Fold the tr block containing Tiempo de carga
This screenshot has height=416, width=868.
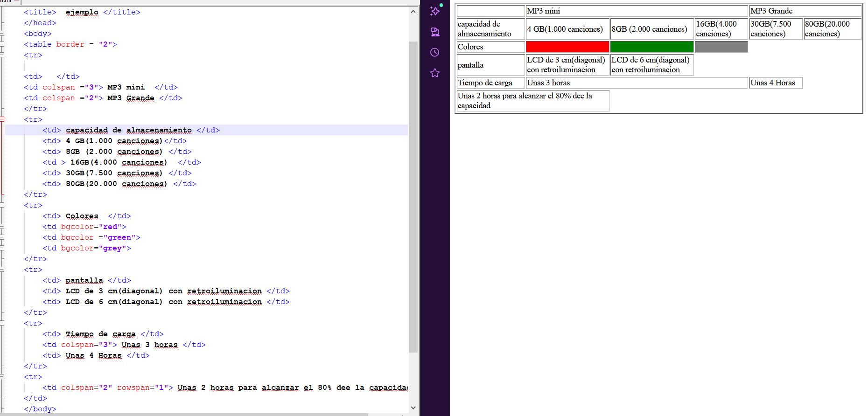[x=2, y=323]
